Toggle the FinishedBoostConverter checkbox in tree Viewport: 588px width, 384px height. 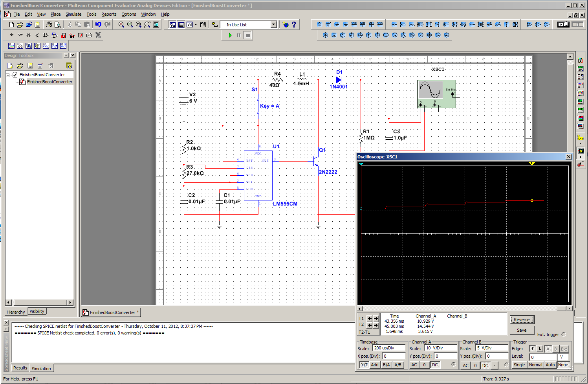tap(15, 75)
